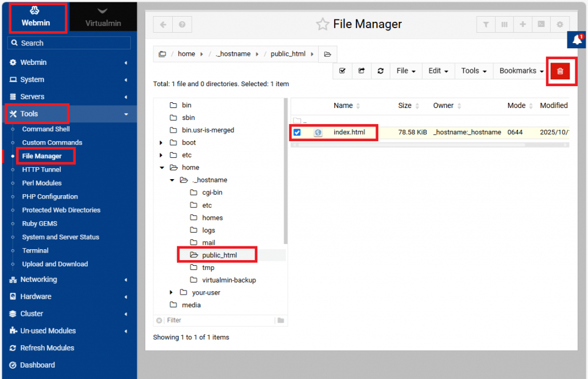This screenshot has width=588, height=379.
Task: Click the settings gear icon in header
Action: [x=559, y=25]
